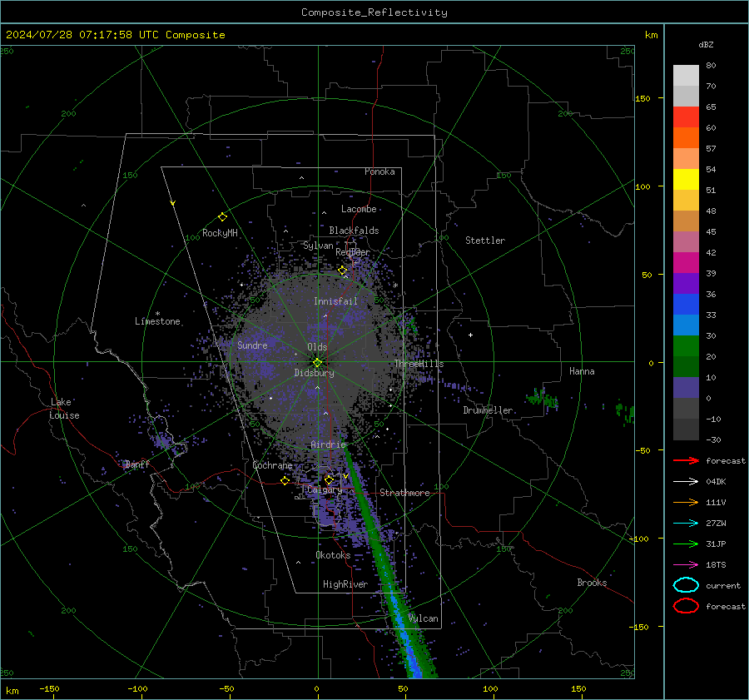
Task: Click the green echo cluster west of Hanna
Action: pyautogui.click(x=543, y=398)
